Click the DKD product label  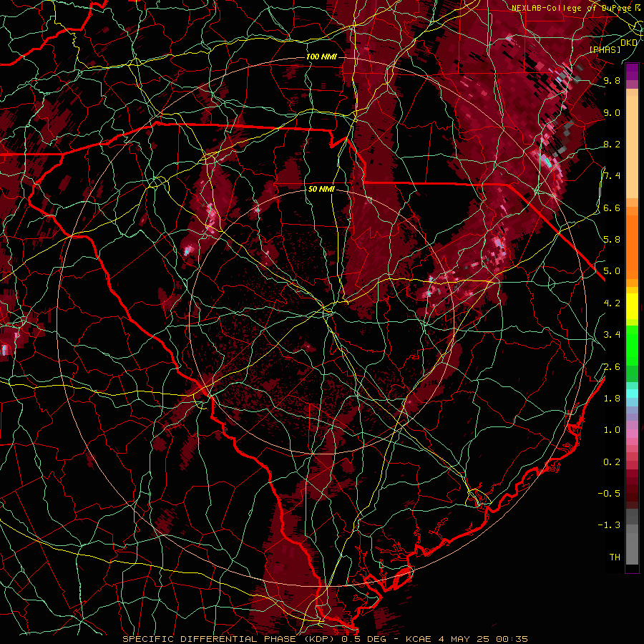[x=629, y=42]
